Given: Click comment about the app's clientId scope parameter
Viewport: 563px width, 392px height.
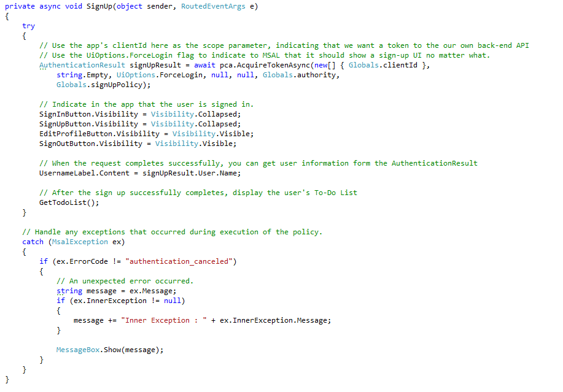Looking at the screenshot, I should point(284,45).
